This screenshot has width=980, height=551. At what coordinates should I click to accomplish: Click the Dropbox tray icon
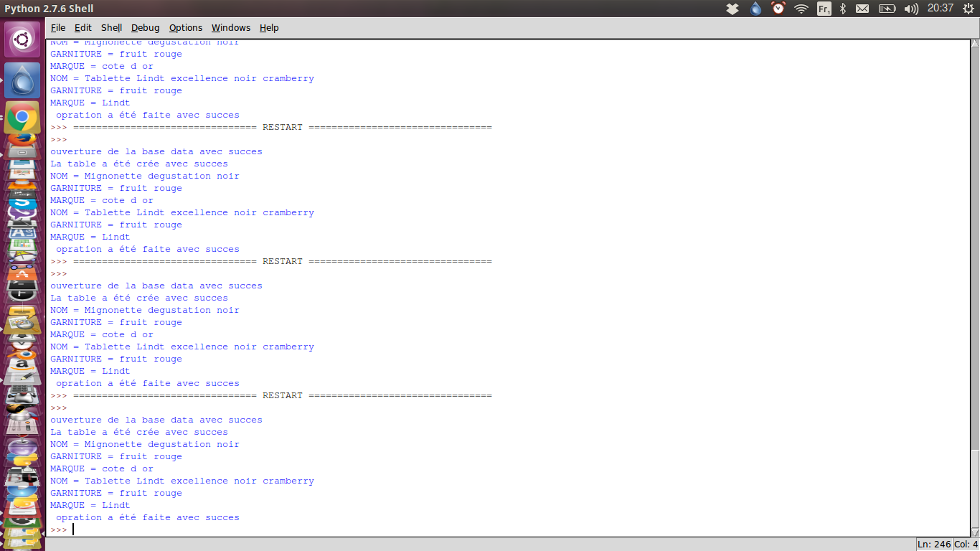[x=732, y=9]
